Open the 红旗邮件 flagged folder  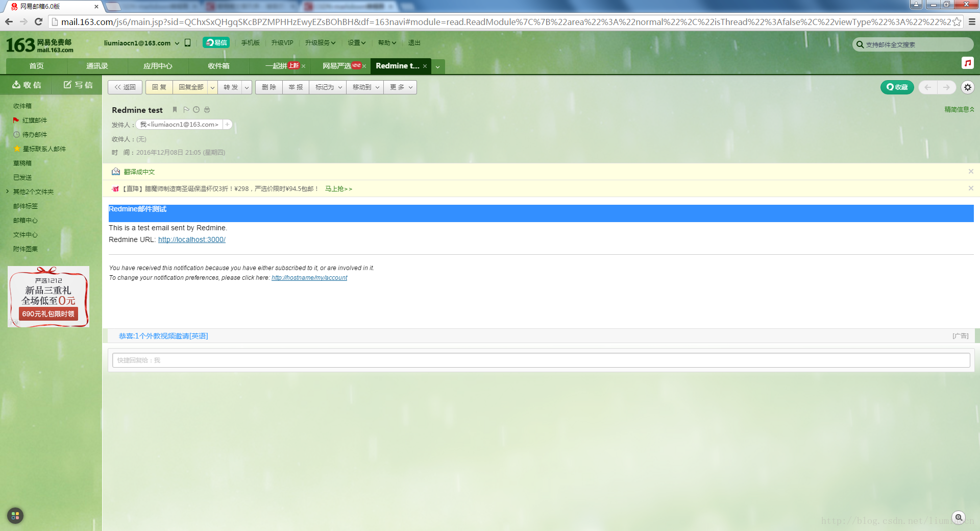click(35, 120)
